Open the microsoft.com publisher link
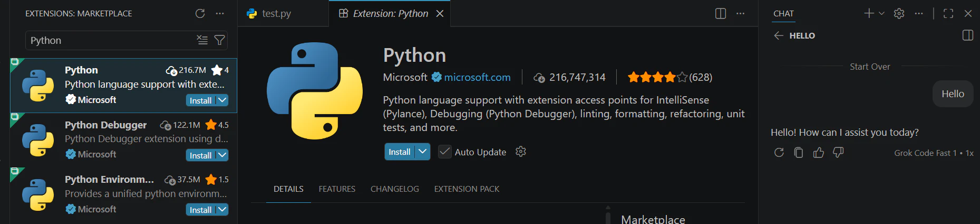980x224 pixels. (x=477, y=77)
